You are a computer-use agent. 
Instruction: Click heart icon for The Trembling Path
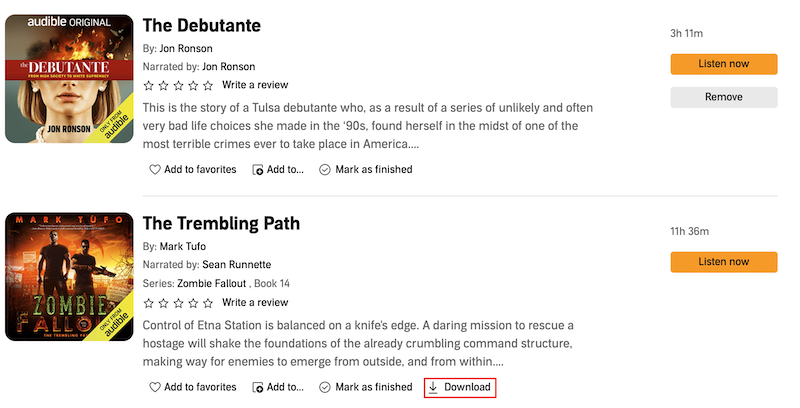[155, 387]
